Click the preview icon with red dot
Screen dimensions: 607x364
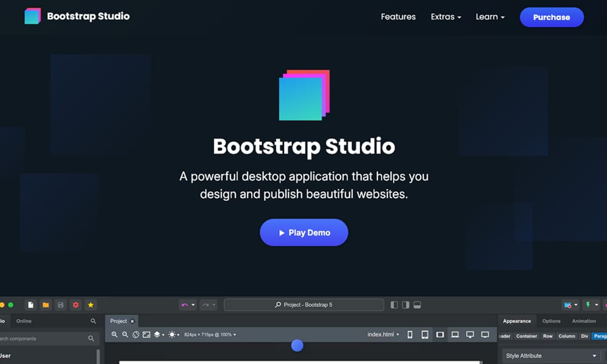pos(568,305)
